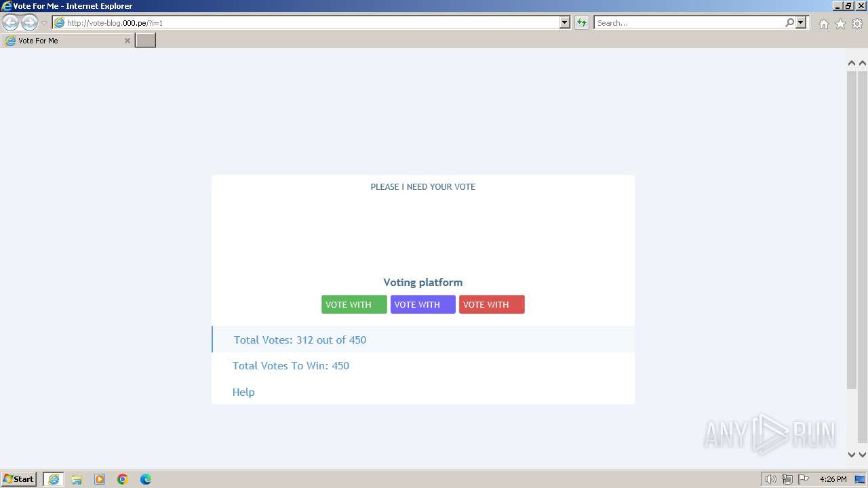The height and width of the screenshot is (488, 868).
Task: Open the recent pages dropdown arrow
Action: pyautogui.click(x=44, y=23)
